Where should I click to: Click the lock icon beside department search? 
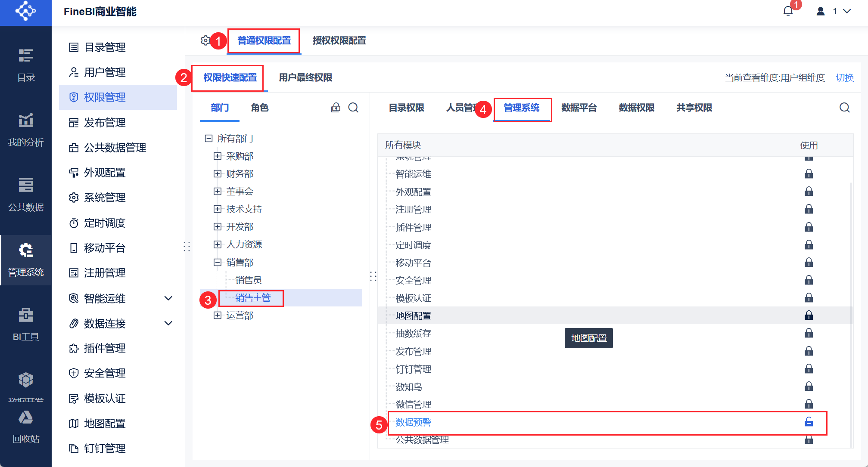pos(336,108)
